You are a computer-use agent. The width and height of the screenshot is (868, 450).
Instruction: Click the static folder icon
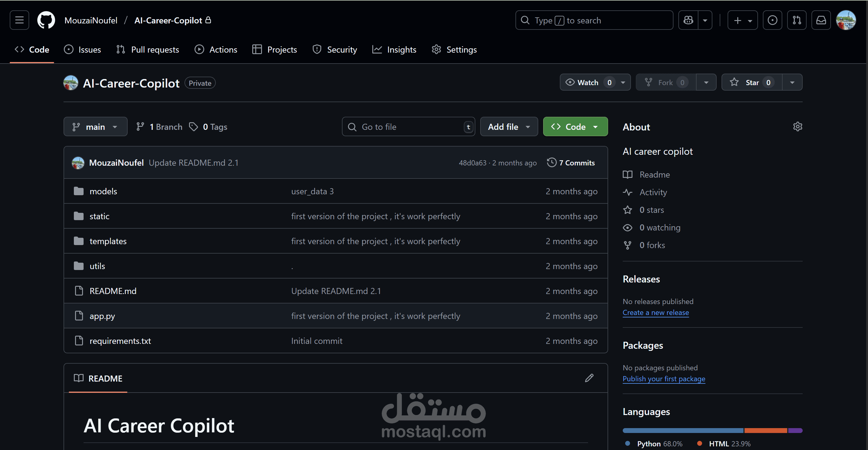(x=78, y=216)
